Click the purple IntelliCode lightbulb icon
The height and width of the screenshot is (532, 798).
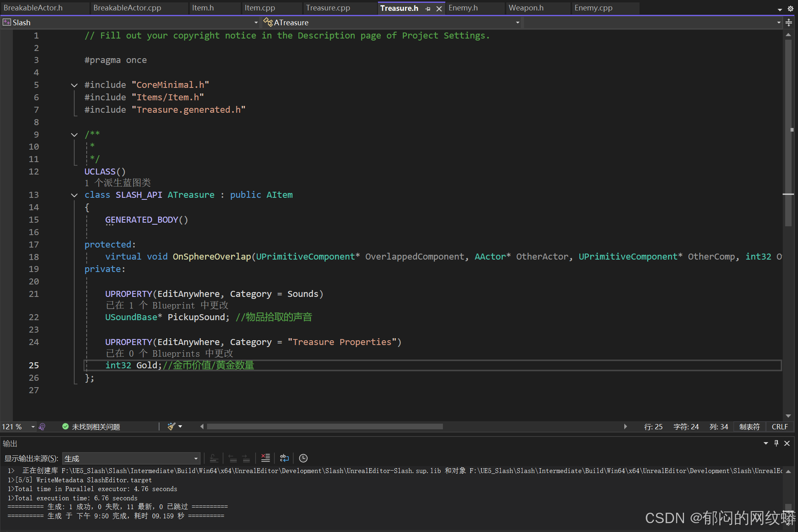(42, 426)
